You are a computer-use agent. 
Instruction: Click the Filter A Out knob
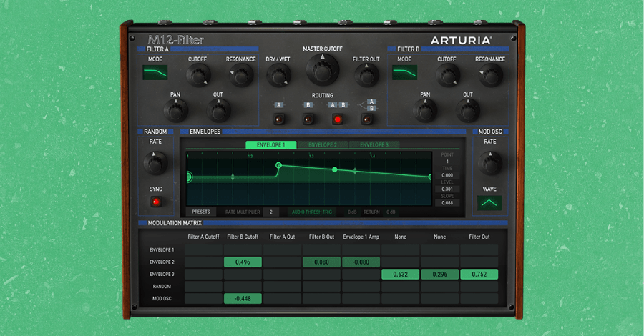click(218, 111)
